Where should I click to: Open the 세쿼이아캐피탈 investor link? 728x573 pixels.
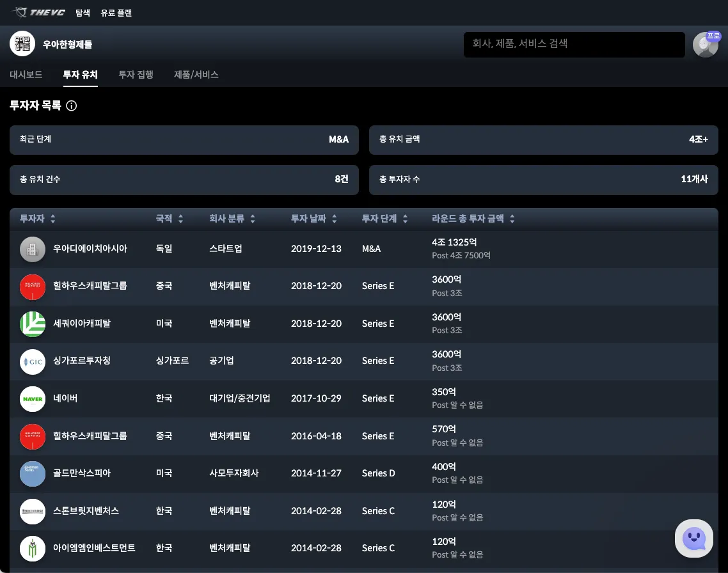[82, 323]
